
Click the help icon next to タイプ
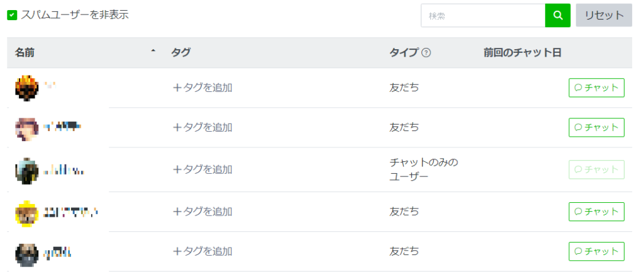point(426,53)
